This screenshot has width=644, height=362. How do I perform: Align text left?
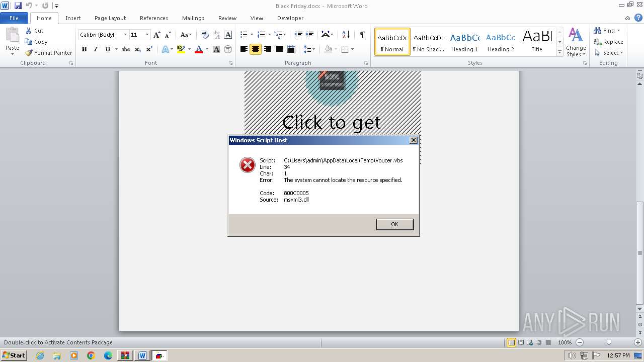click(x=244, y=49)
